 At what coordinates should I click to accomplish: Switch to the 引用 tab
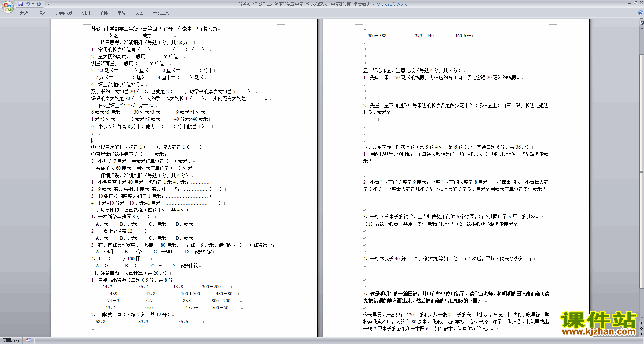[86, 13]
